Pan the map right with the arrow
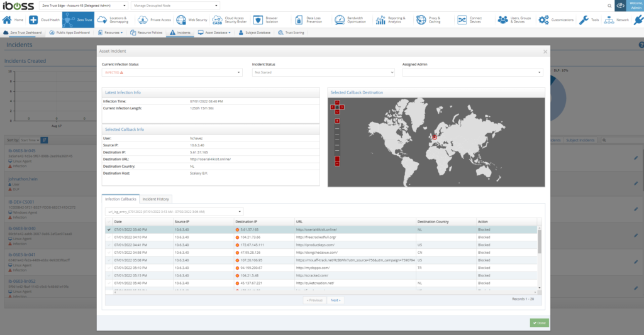 pos(341,107)
